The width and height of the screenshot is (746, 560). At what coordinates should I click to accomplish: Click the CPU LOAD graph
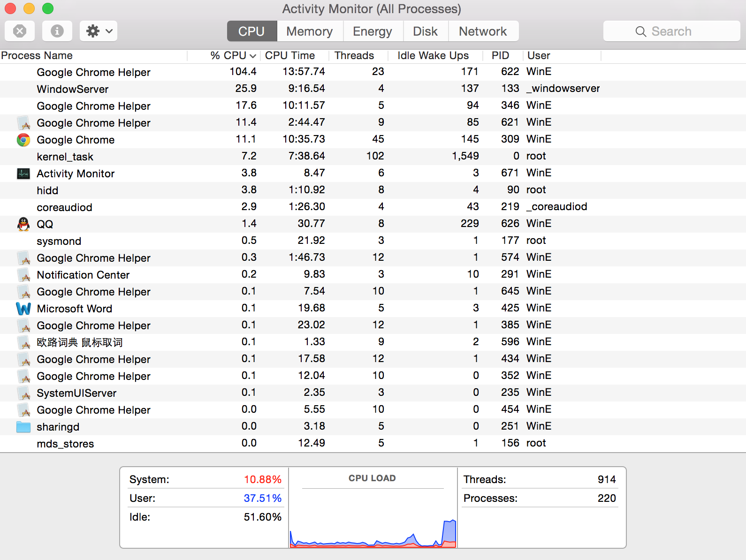point(373,507)
